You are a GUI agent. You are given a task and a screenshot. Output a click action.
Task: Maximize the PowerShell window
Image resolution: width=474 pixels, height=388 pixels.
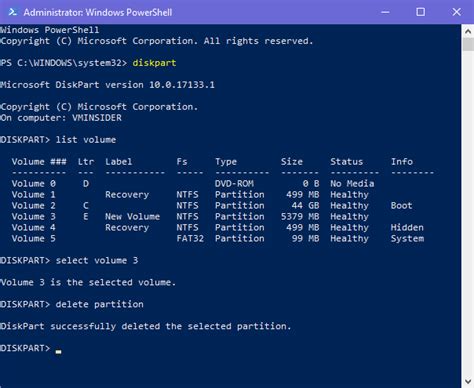pos(421,12)
